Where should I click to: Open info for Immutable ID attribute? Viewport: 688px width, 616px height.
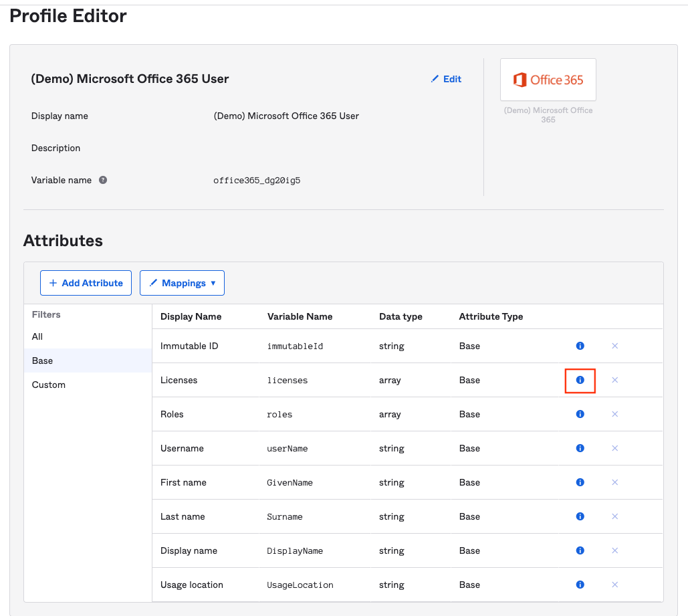[x=580, y=346]
